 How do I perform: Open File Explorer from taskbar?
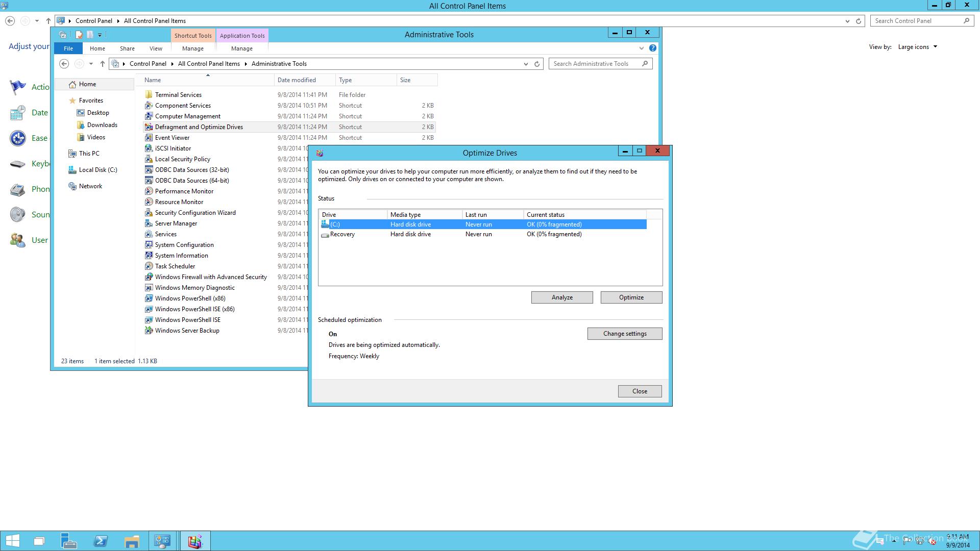coord(132,541)
